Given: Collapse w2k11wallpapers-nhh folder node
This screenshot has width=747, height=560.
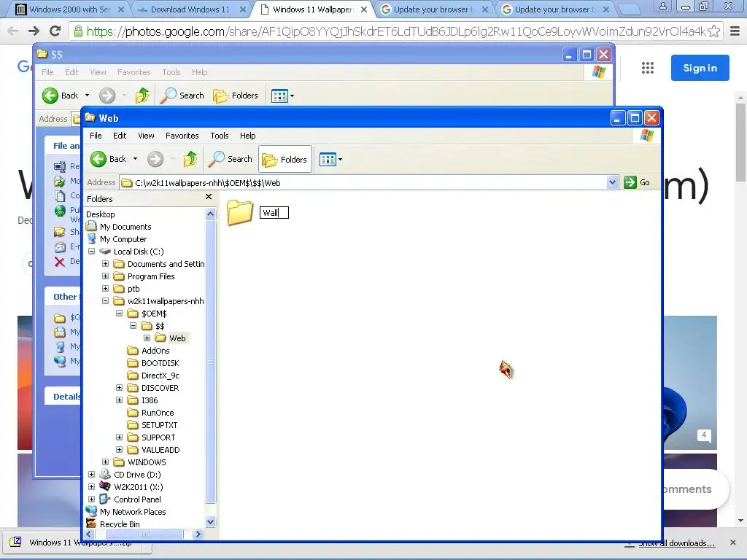Looking at the screenshot, I should click(x=105, y=300).
